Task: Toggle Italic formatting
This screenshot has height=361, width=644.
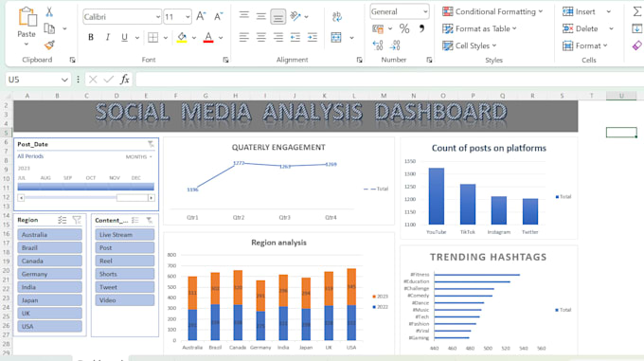Action: [108, 37]
